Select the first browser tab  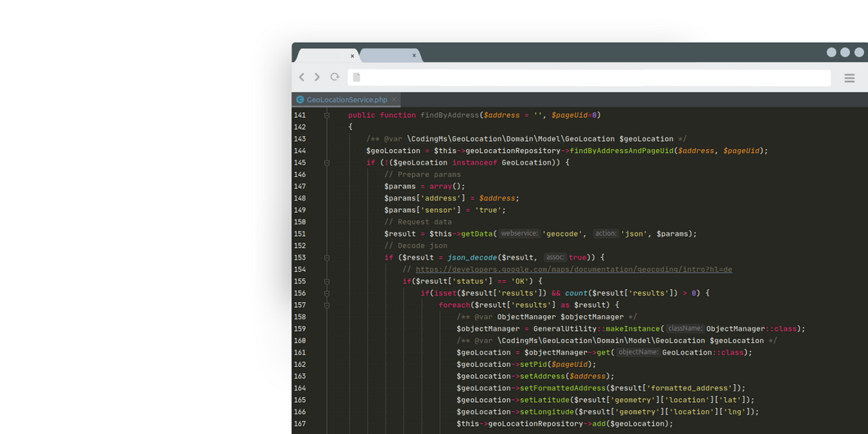pos(328,56)
